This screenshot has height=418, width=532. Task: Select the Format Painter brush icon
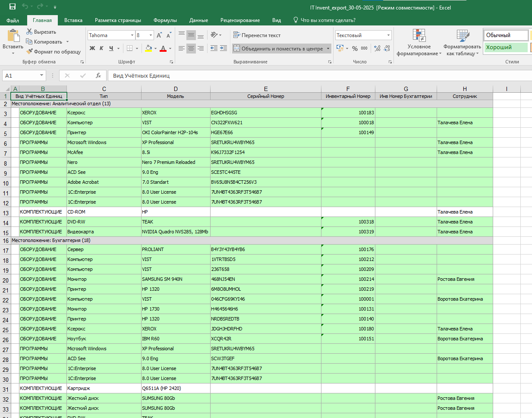(x=29, y=51)
